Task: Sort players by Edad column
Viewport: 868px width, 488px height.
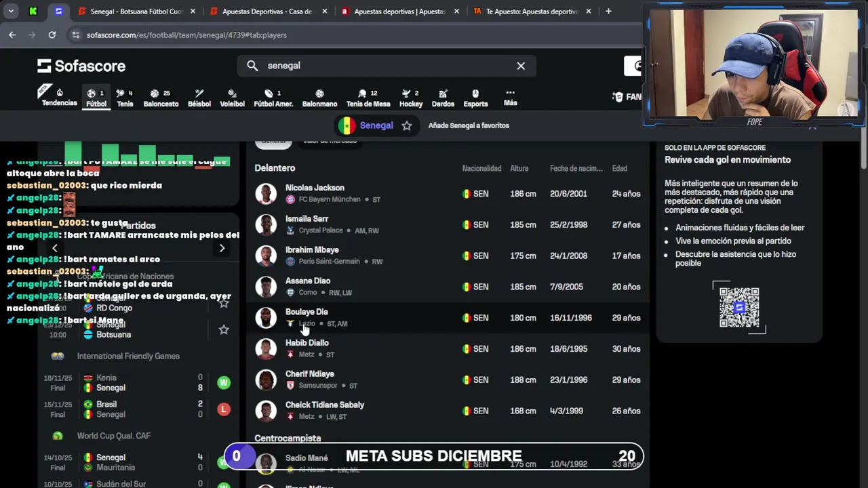Action: point(620,168)
